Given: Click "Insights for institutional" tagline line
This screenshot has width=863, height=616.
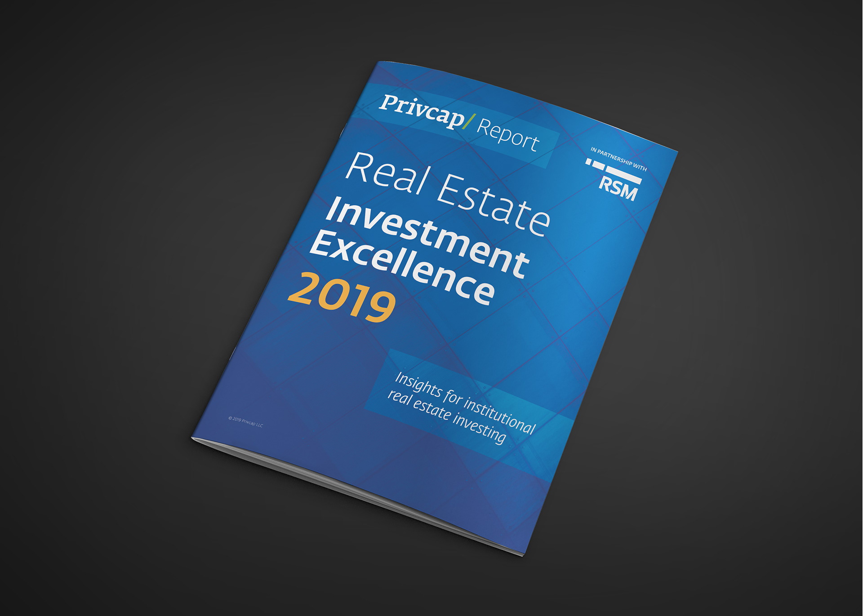Looking at the screenshot, I should pos(465,403).
